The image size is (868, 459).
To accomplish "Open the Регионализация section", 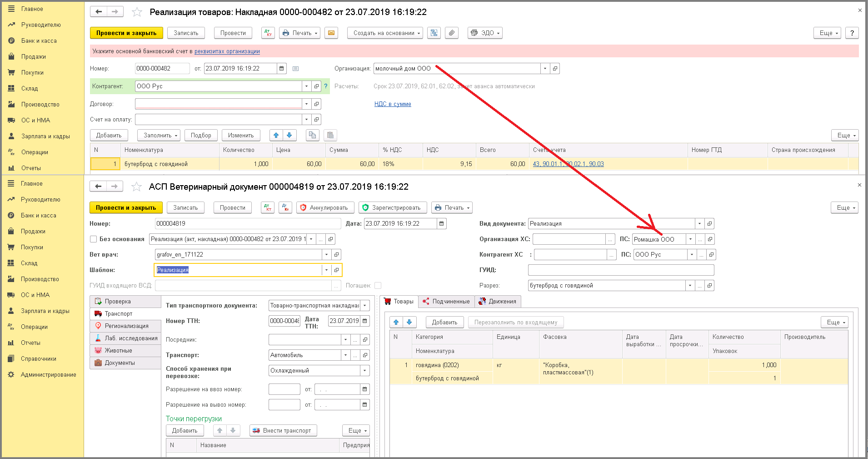I will 126,326.
